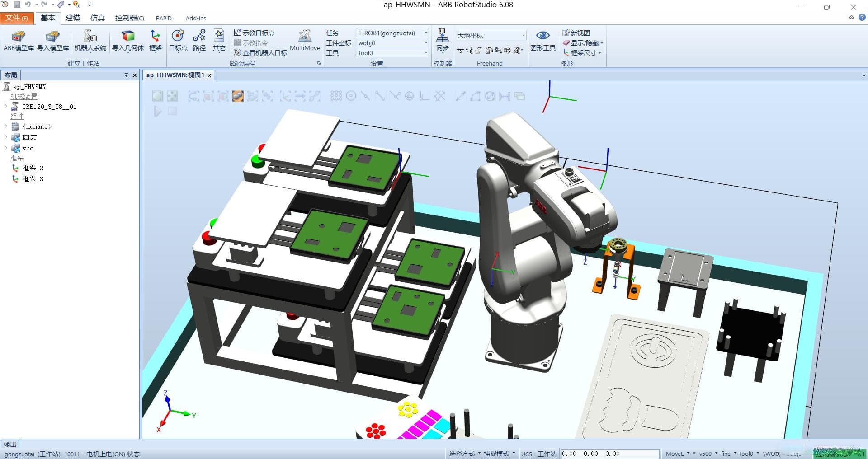Select the Freehand move tool
This screenshot has height=459, width=868.
tap(460, 50)
